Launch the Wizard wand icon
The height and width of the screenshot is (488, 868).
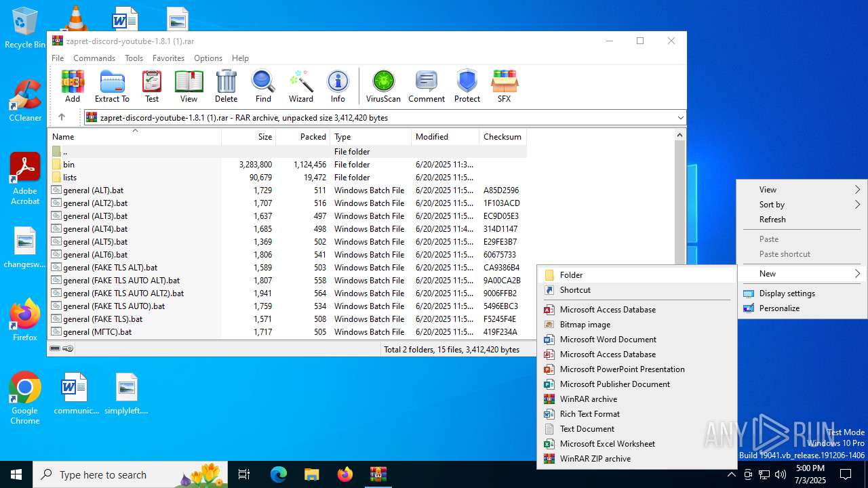coord(301,86)
